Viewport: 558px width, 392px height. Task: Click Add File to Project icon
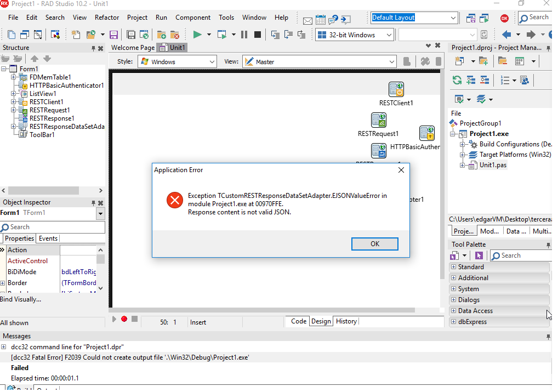[162, 35]
